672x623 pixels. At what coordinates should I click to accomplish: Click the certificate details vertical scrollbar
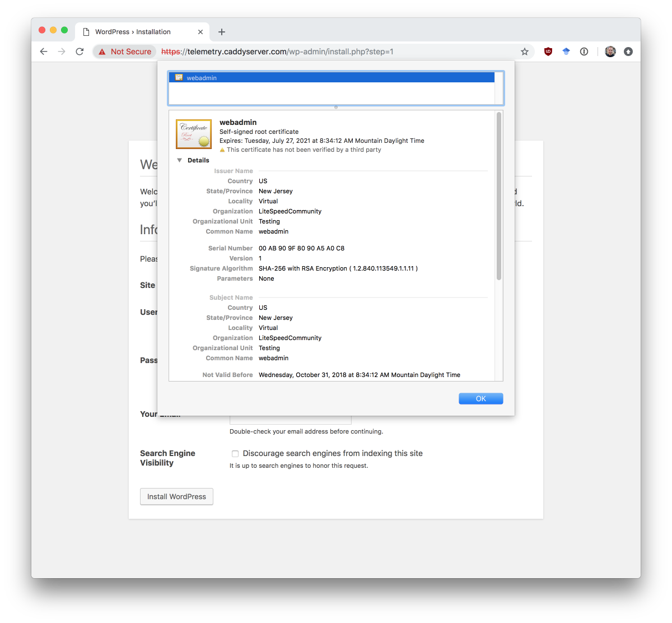pos(499,196)
